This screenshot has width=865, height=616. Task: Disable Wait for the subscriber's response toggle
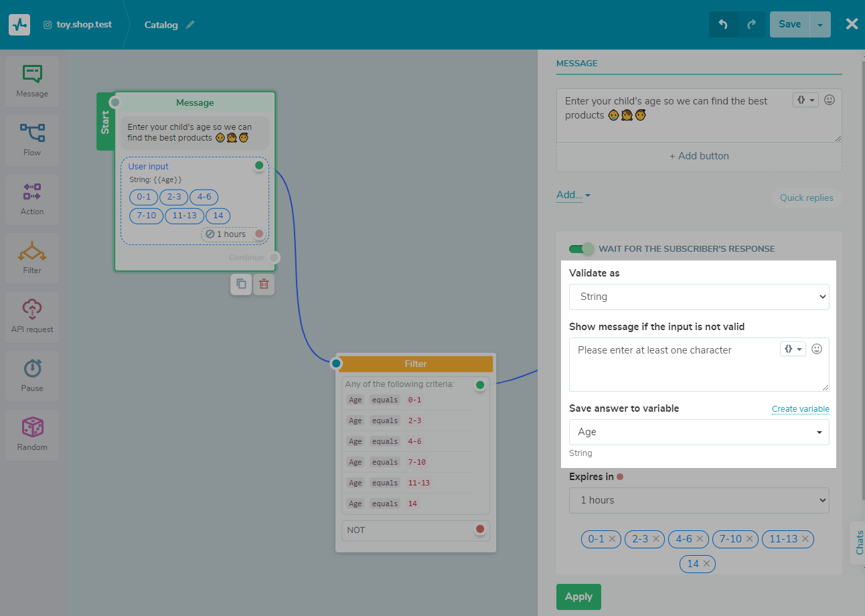pyautogui.click(x=581, y=248)
